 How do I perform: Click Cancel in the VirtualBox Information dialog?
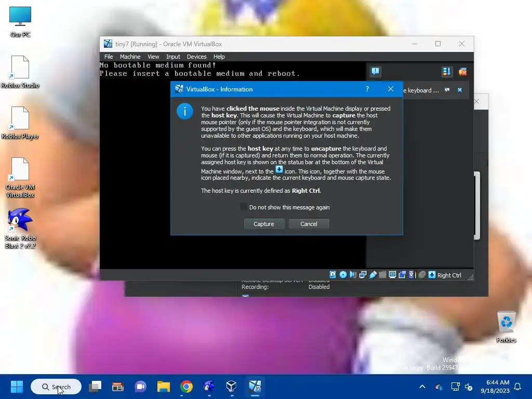tap(309, 224)
